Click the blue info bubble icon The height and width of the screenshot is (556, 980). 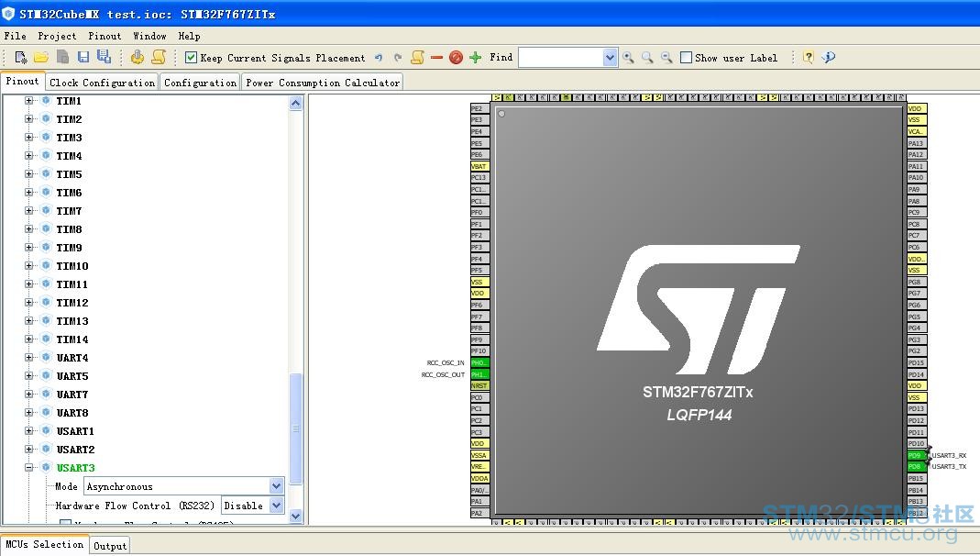(829, 58)
